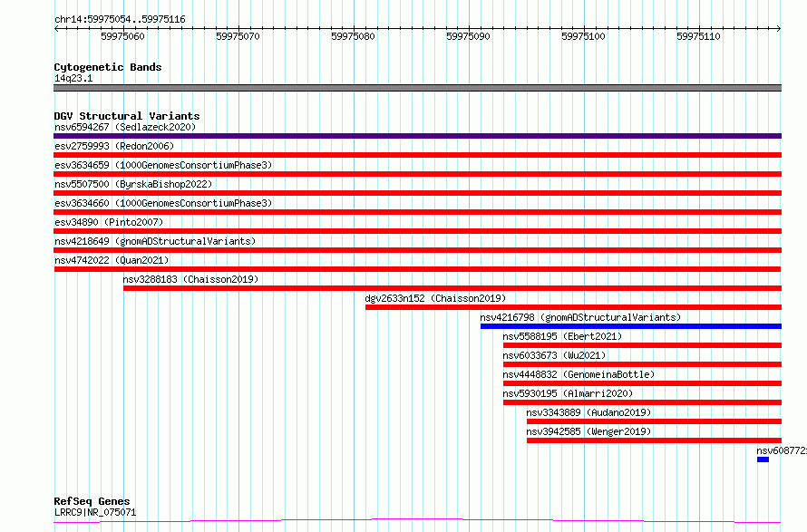The height and width of the screenshot is (532, 807).
Task: Click ruler position label 59975060
Action: pyautogui.click(x=122, y=36)
